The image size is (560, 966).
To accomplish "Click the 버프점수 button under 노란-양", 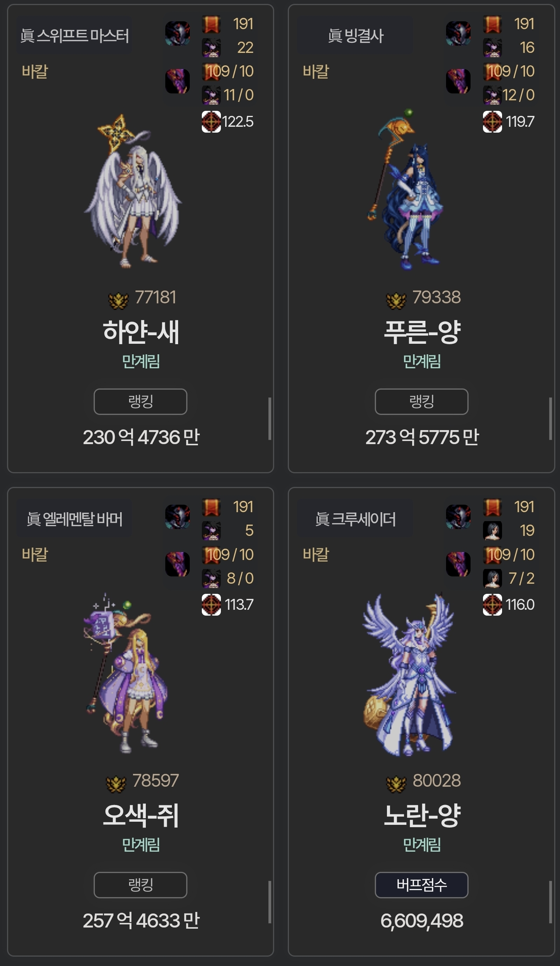I will pos(422,885).
